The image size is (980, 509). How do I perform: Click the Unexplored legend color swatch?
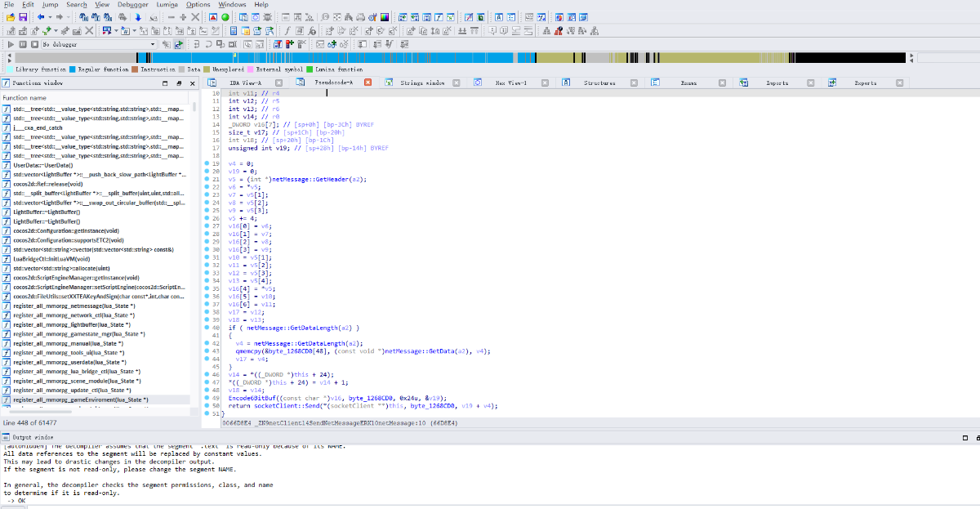tap(207, 69)
